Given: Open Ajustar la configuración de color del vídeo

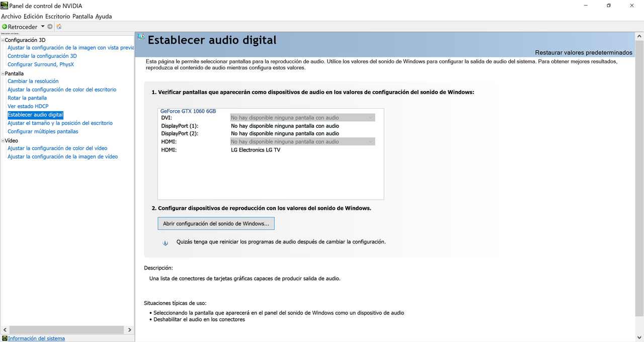Looking at the screenshot, I should [x=57, y=148].
